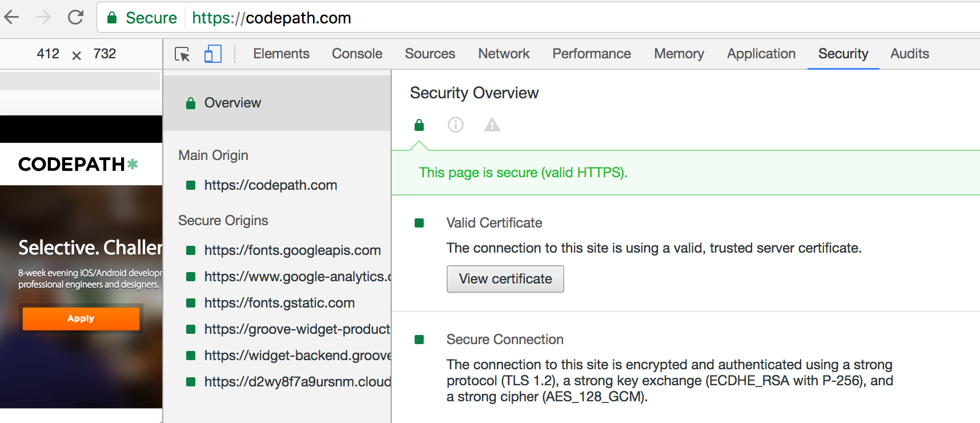This screenshot has height=423, width=980.
Task: Click the viewport width field showing 412
Action: 48,54
